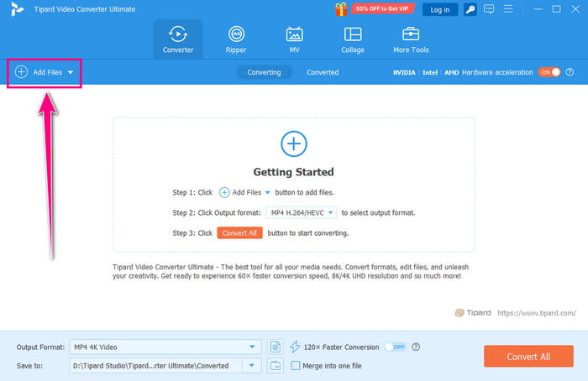Click the gift box promotion icon
The width and height of the screenshot is (588, 381).
341,9
